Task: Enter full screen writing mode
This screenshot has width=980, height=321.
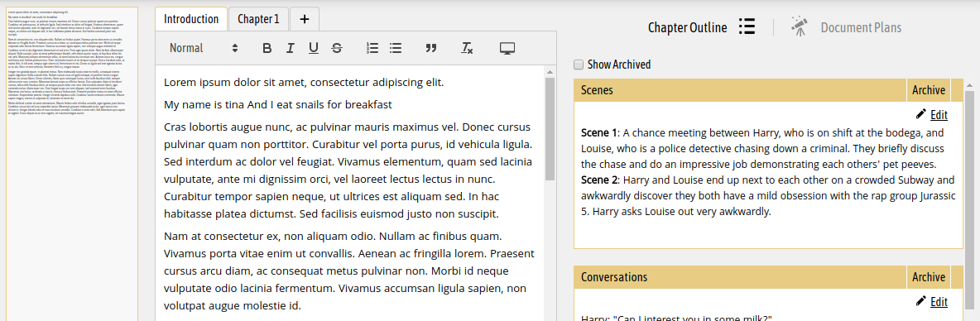Action: [507, 48]
